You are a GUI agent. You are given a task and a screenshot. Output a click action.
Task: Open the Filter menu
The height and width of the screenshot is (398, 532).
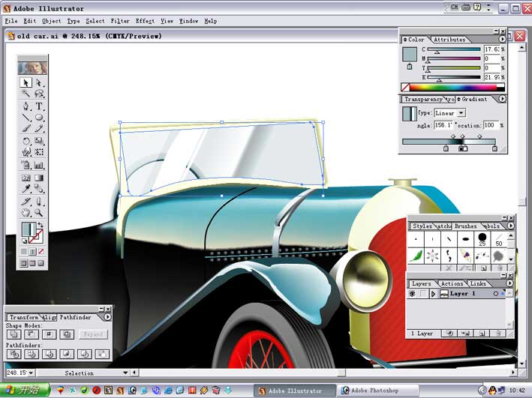pos(120,21)
